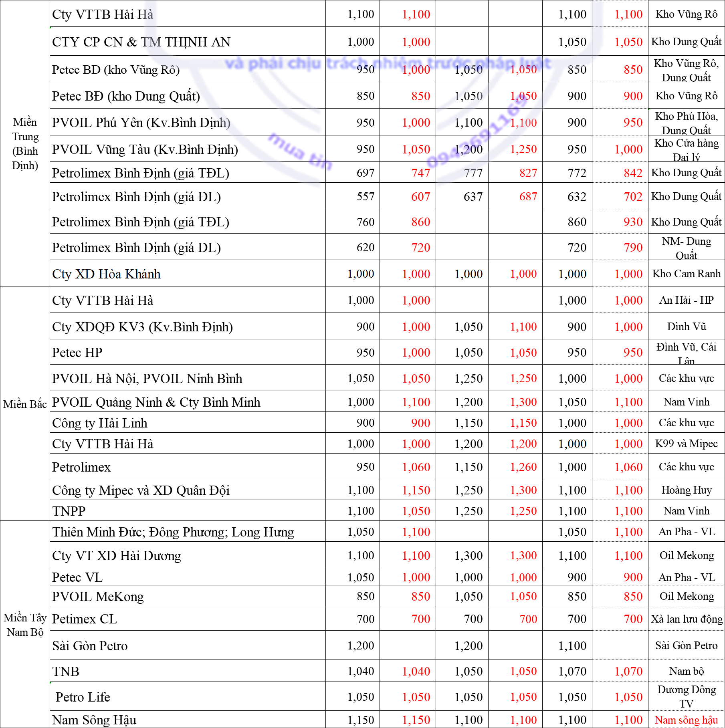Select the value 777

(x=473, y=173)
